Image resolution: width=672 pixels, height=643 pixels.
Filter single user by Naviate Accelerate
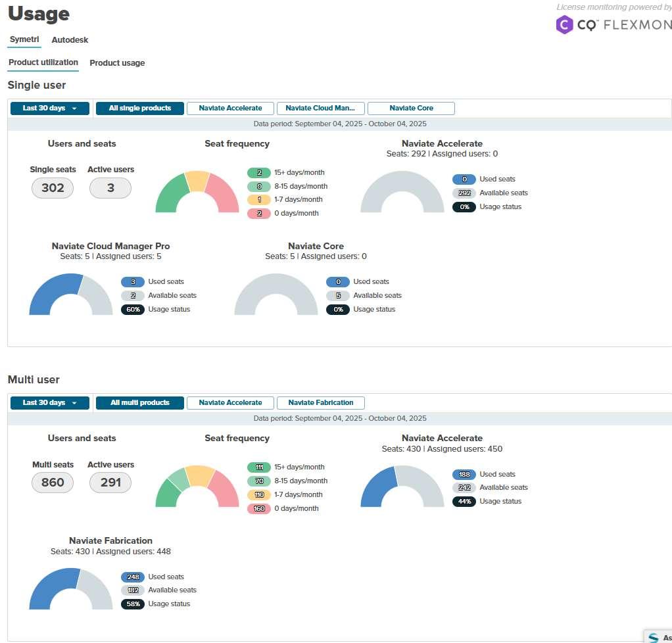point(230,108)
